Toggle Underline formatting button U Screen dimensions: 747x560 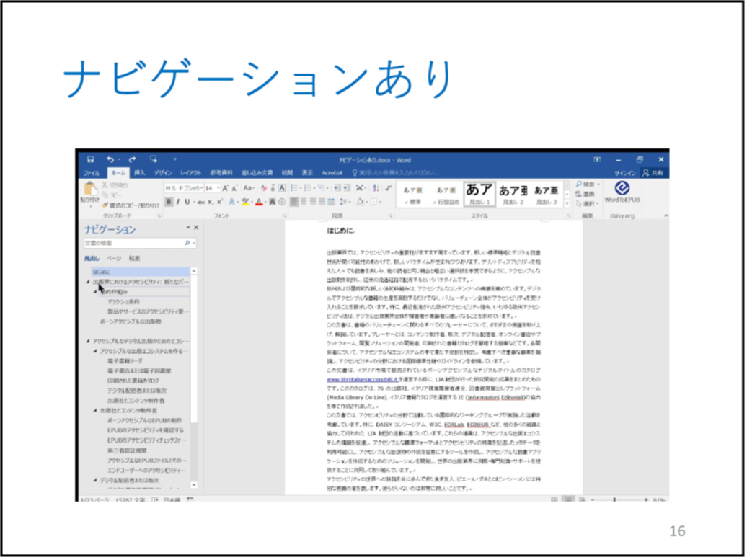(x=187, y=202)
